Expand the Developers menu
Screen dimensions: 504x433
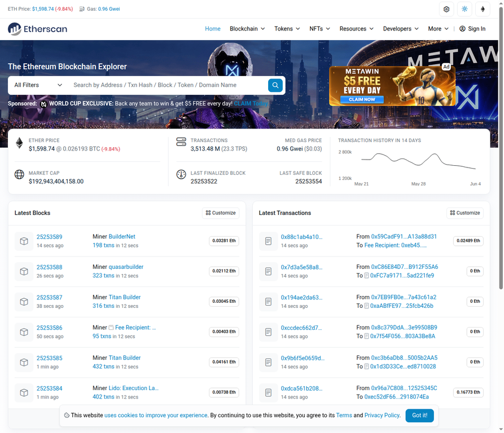point(401,29)
